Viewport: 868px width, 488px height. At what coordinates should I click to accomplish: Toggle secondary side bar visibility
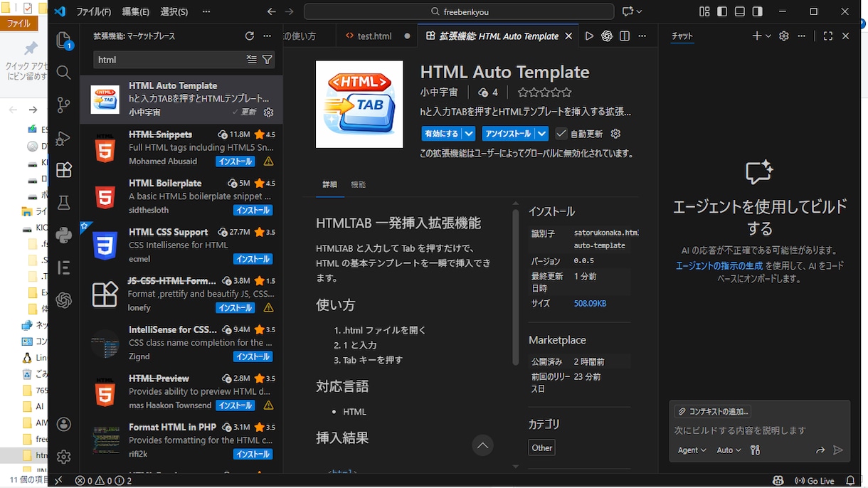(758, 12)
